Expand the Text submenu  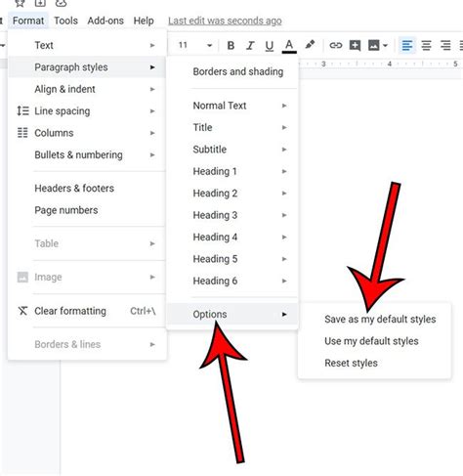point(87,45)
